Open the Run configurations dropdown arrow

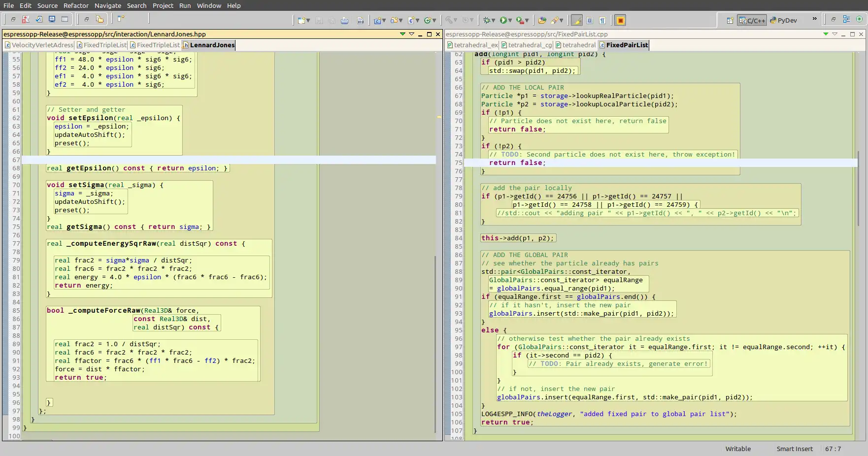[x=510, y=21]
